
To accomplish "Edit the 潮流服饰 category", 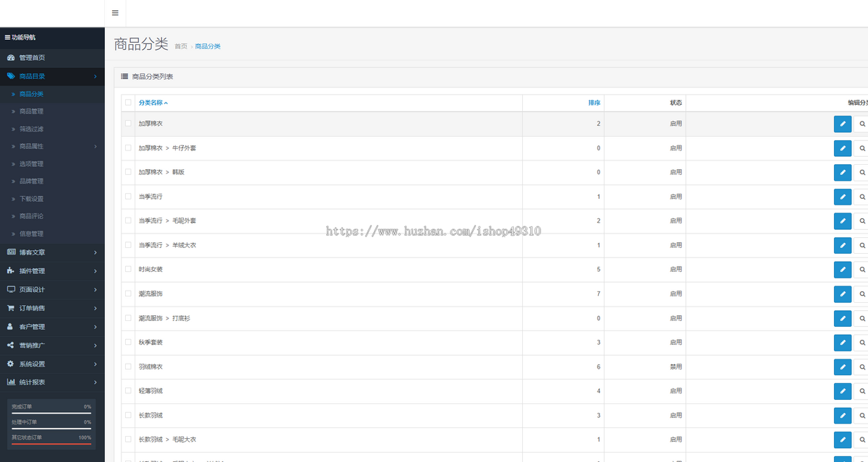I will 842,294.
